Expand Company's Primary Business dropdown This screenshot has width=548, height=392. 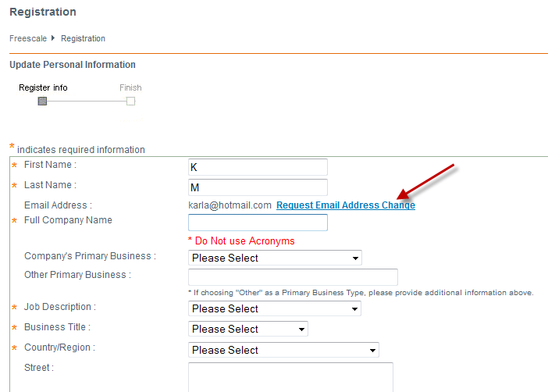click(x=275, y=258)
